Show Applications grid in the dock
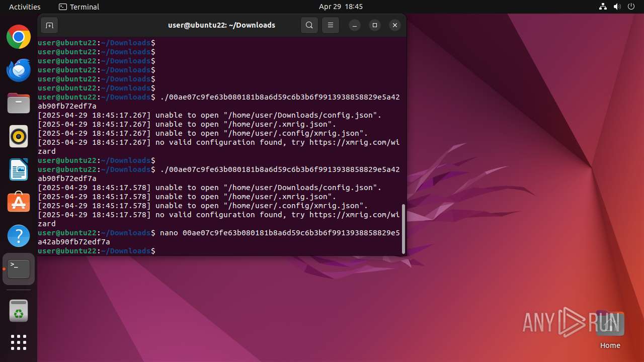 (19, 342)
